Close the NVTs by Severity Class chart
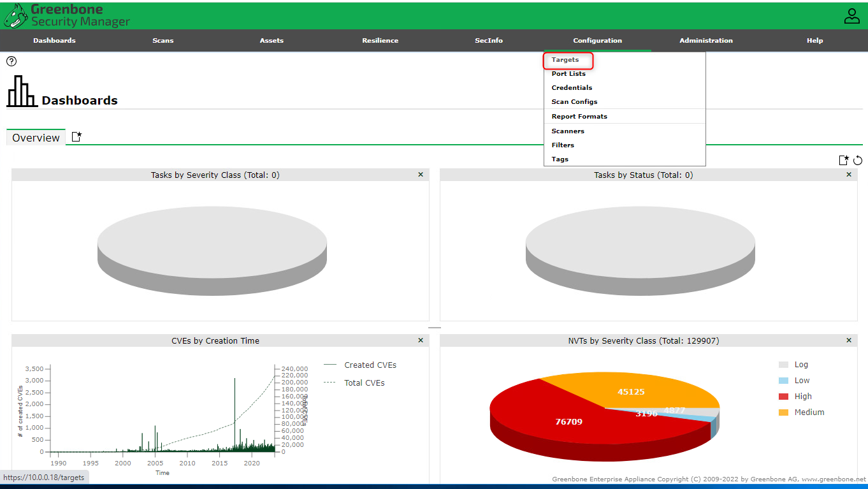The width and height of the screenshot is (868, 489). tap(848, 340)
